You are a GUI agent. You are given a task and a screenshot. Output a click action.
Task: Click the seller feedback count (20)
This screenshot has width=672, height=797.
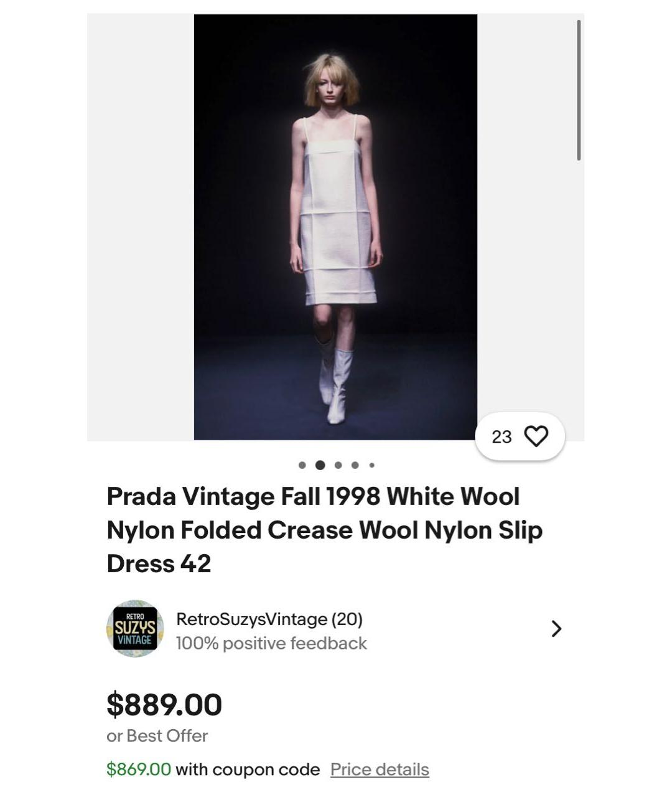coord(347,619)
